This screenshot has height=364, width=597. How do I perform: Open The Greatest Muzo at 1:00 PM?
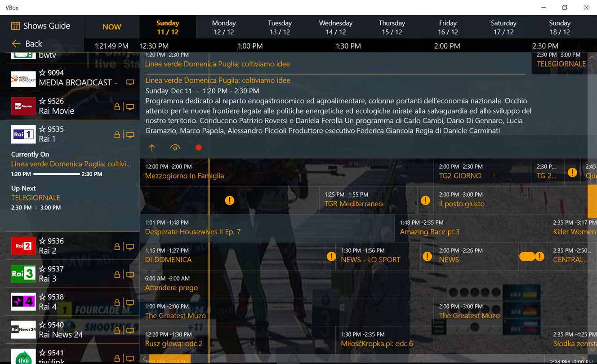tap(286, 311)
